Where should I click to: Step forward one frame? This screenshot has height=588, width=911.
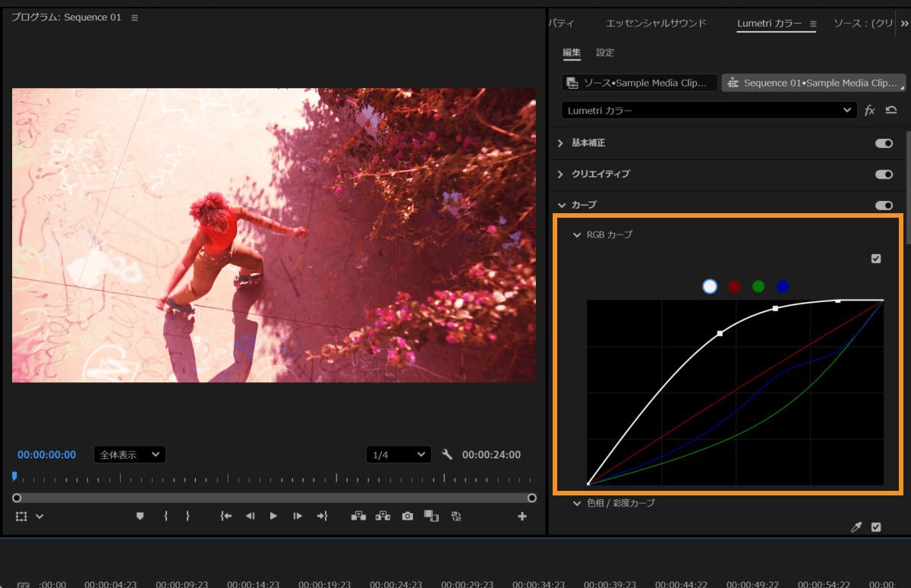coord(298,516)
